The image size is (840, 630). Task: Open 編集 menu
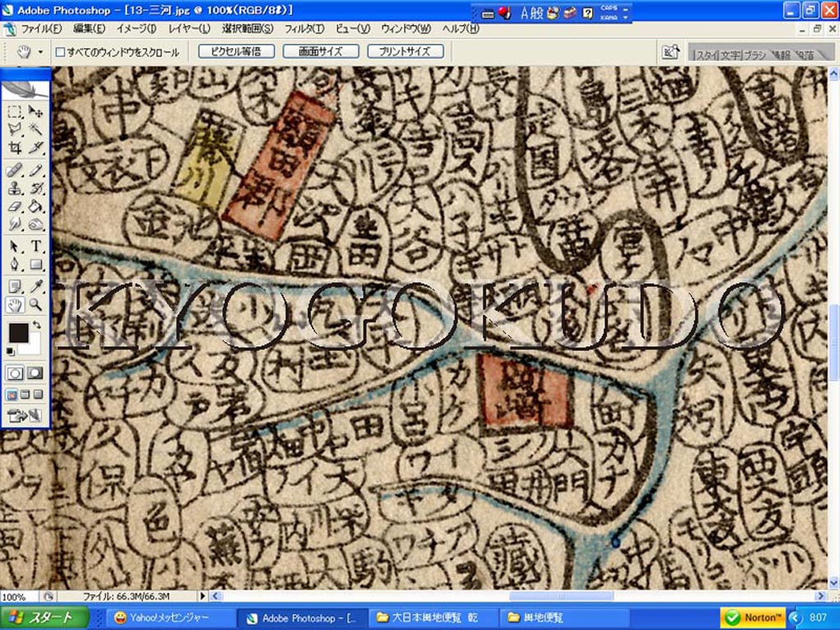pos(89,29)
